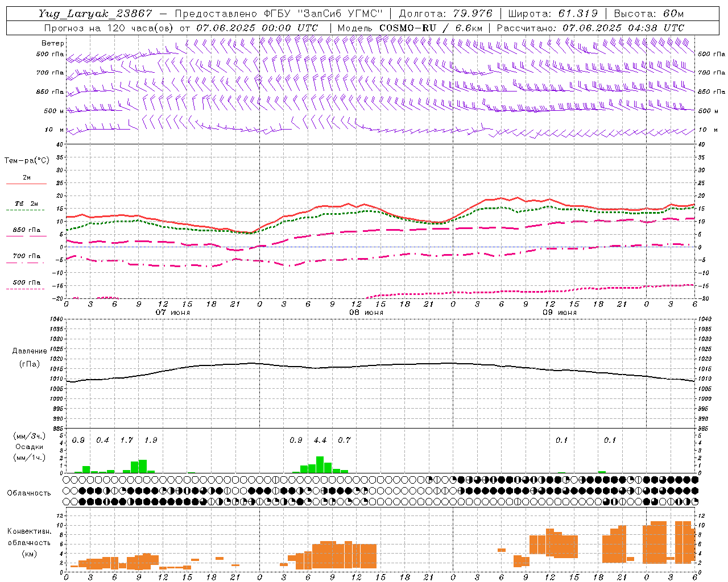Select the Модель COSMO-RU / 6.6км label
Screen dimensions: 728x582
tap(410, 28)
